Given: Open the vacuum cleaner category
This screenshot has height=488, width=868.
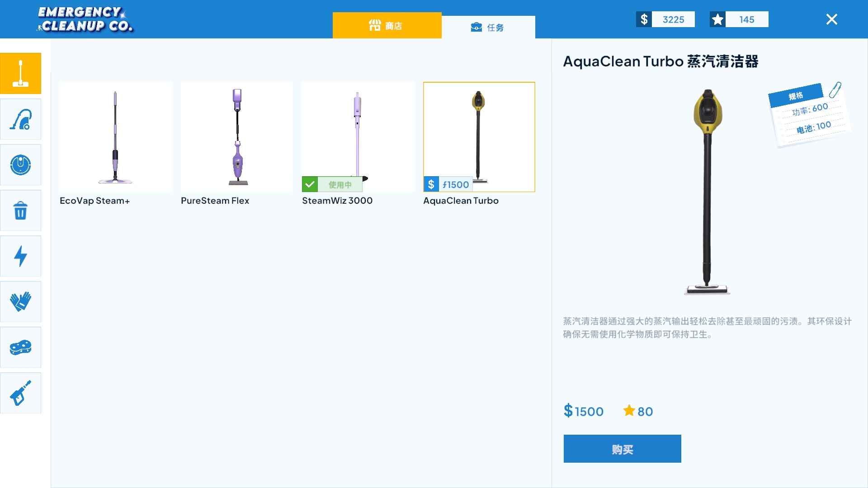Looking at the screenshot, I should [x=20, y=119].
